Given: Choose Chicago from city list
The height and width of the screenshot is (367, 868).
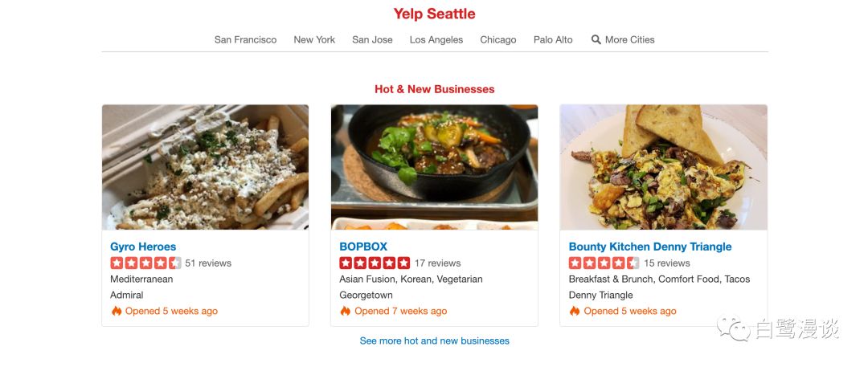Looking at the screenshot, I should click(x=498, y=40).
